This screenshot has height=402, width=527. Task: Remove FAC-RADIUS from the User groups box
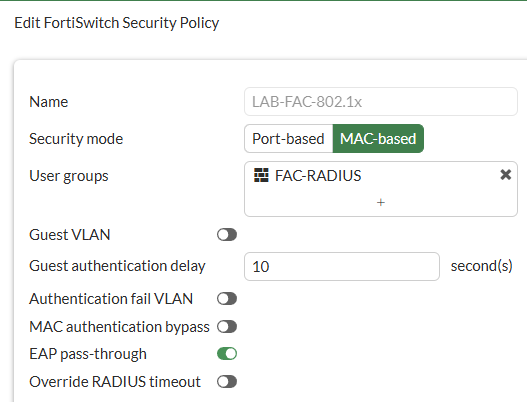[505, 175]
